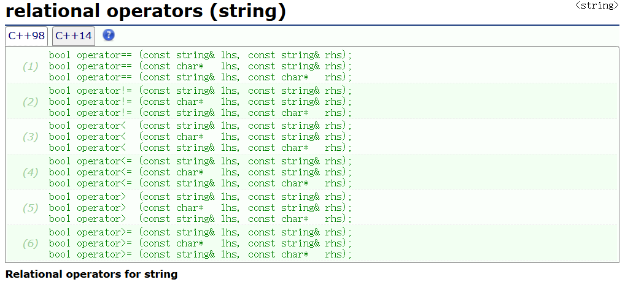
Task: Click the operator>= line with two string parameters
Action: tap(200, 232)
